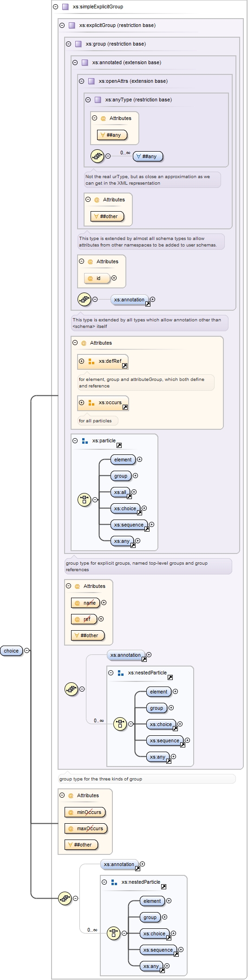Expand the id attribute
248x980 pixels.
pyautogui.click(x=114, y=278)
